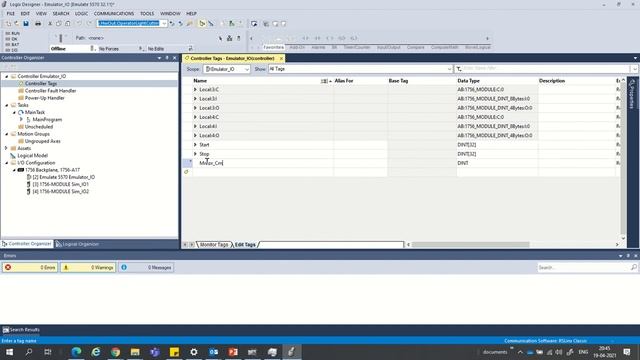640x360 pixels.
Task: Open the LOGIC menu
Action: [x=81, y=13]
